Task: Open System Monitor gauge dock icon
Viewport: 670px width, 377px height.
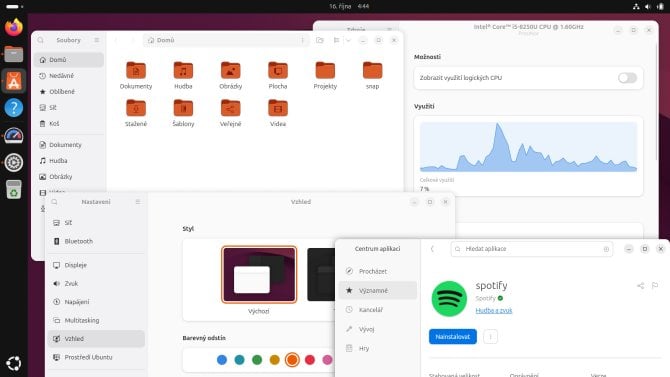Action: pyautogui.click(x=14, y=135)
